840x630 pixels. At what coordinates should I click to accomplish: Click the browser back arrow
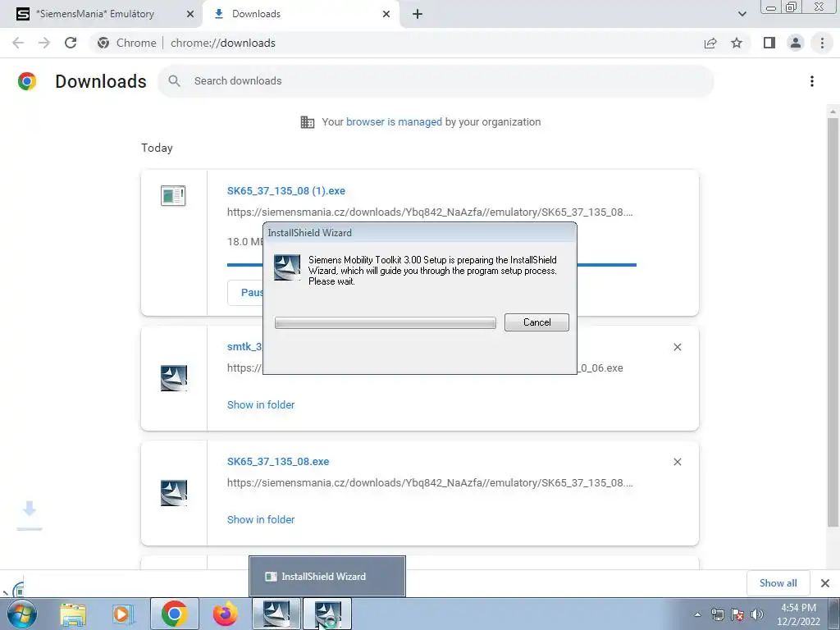tap(18, 43)
